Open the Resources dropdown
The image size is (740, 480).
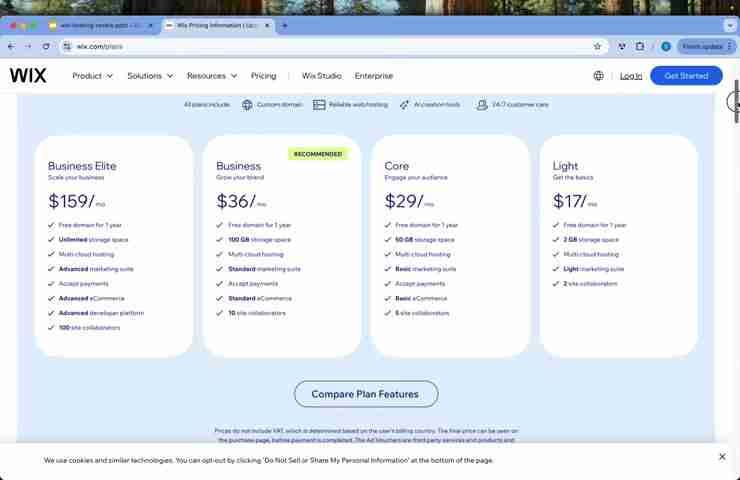tap(212, 76)
